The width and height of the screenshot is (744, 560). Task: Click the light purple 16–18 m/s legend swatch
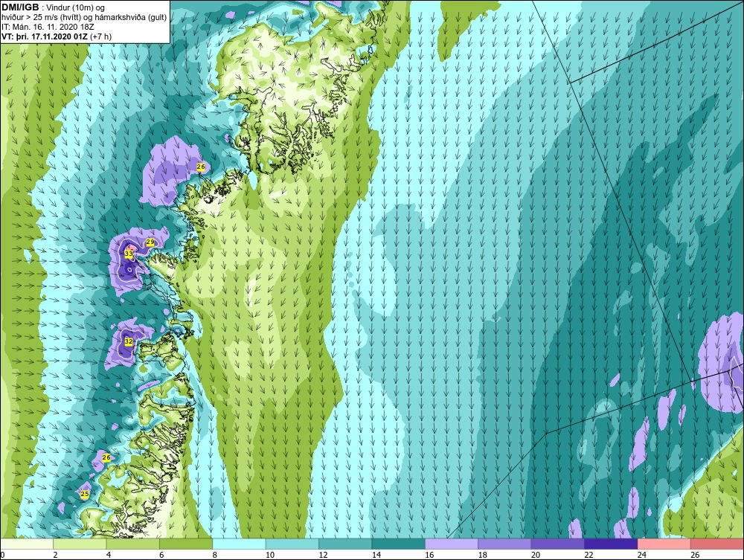(452, 544)
